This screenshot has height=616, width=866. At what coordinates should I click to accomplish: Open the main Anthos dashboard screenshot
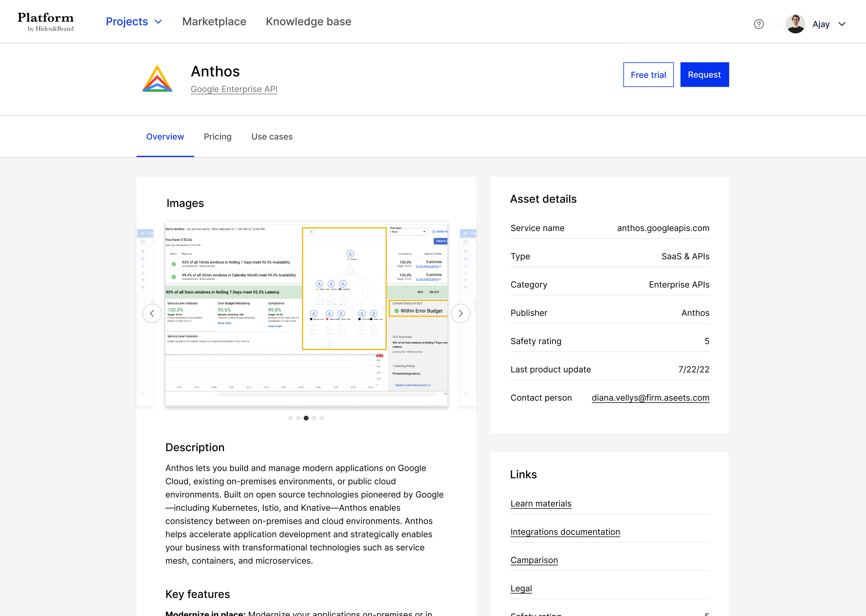click(x=306, y=313)
